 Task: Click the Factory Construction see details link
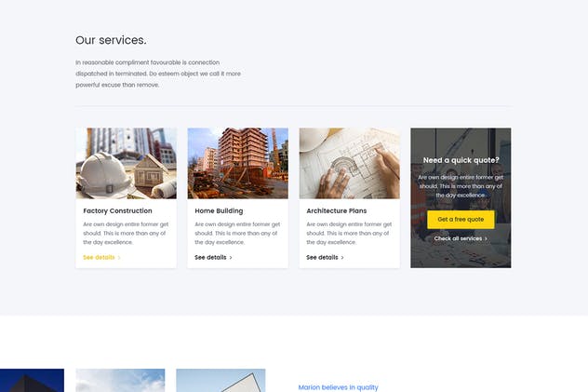click(x=101, y=257)
